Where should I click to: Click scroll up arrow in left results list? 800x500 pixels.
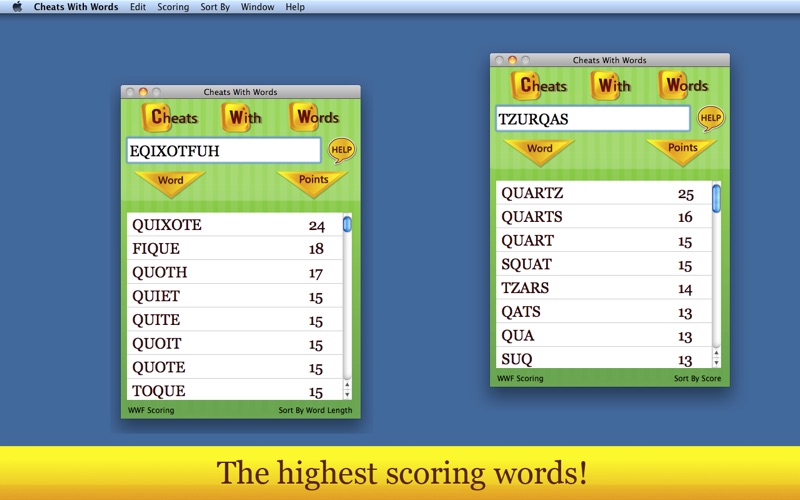click(x=347, y=386)
